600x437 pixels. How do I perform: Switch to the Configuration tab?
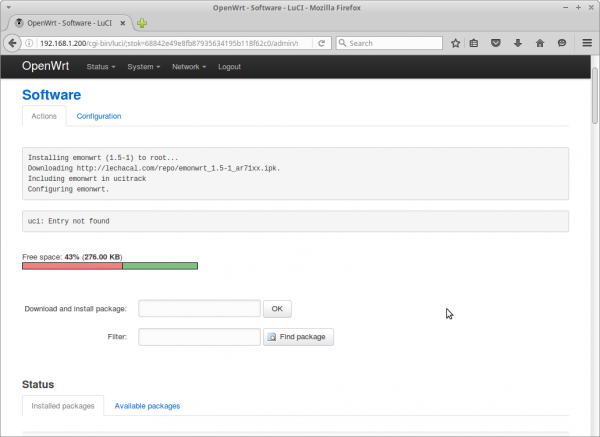99,116
